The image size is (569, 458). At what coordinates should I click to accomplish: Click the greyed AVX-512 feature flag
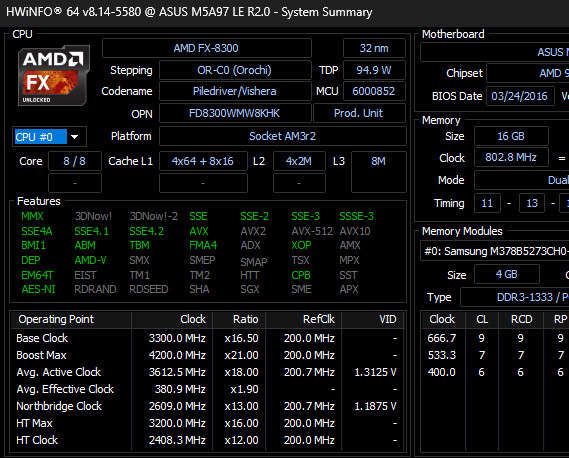tap(312, 231)
